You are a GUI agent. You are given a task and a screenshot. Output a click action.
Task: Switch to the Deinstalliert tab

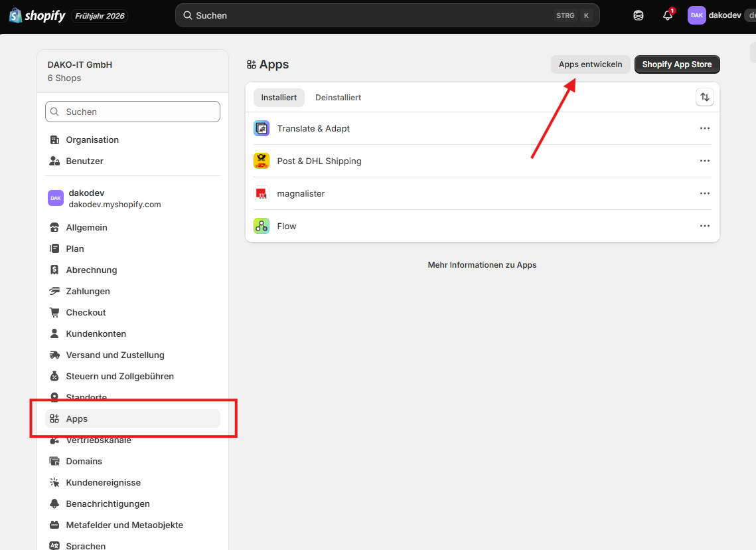tap(338, 98)
